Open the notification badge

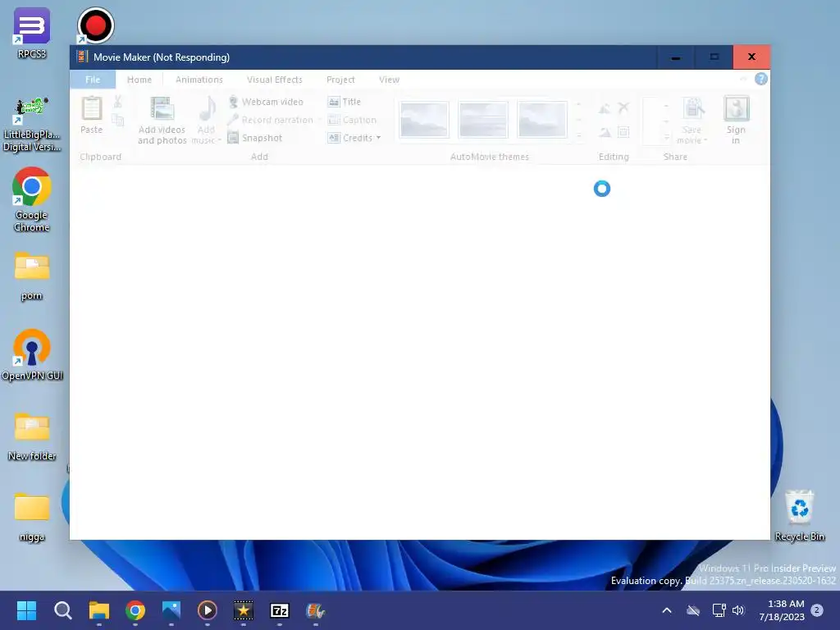pos(817,609)
